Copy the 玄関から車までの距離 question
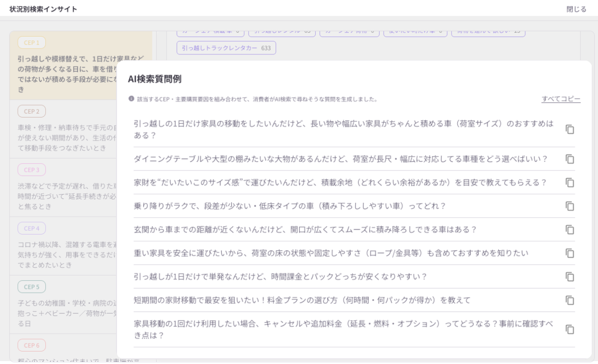Screen dimensions: 598x364 tap(570, 230)
